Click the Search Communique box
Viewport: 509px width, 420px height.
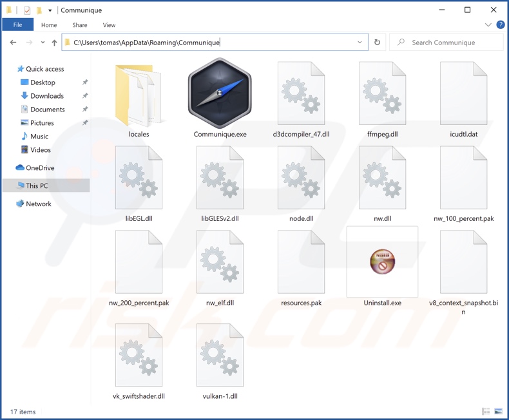(x=447, y=43)
